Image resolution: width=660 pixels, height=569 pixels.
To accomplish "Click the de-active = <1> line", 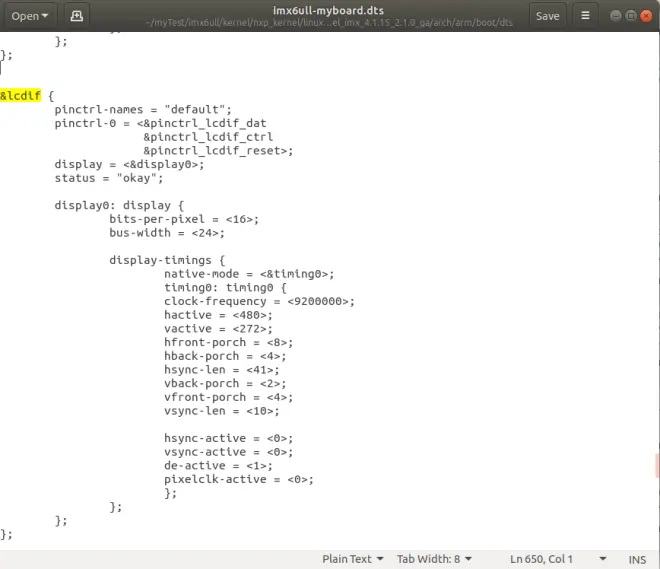I will [218, 465].
